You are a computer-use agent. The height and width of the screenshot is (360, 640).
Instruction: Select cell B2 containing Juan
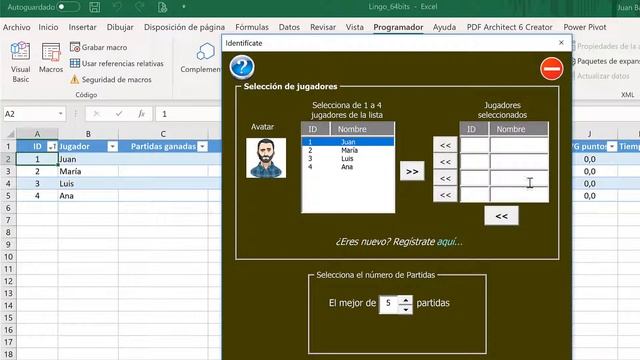88,159
